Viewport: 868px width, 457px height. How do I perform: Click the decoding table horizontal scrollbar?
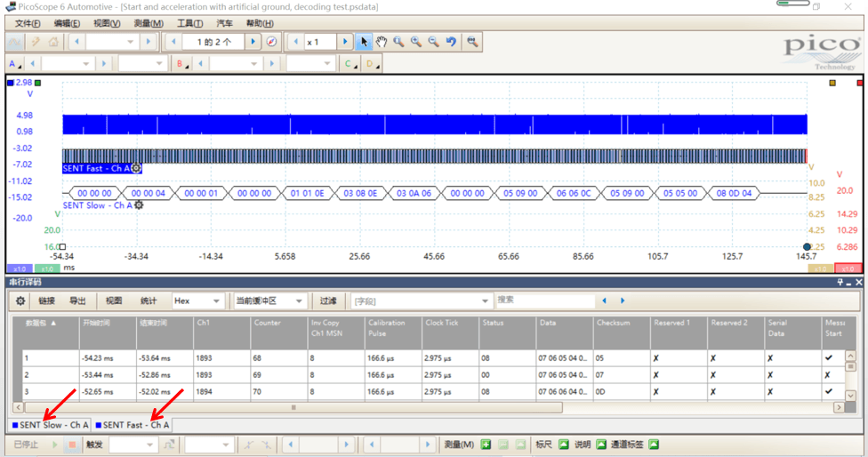[x=293, y=408]
